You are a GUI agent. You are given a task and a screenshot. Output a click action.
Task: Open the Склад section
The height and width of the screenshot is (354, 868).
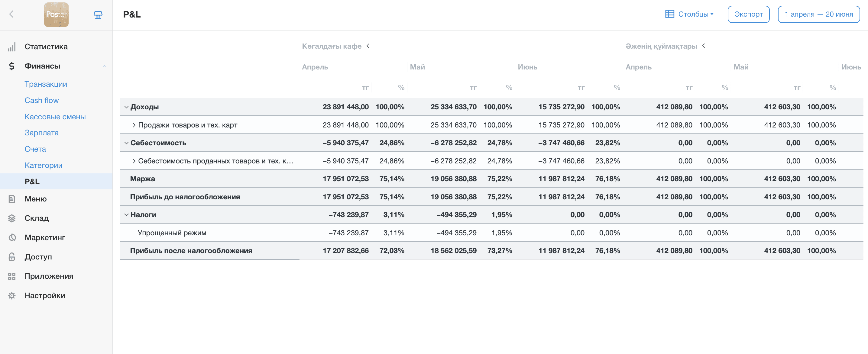click(x=37, y=218)
